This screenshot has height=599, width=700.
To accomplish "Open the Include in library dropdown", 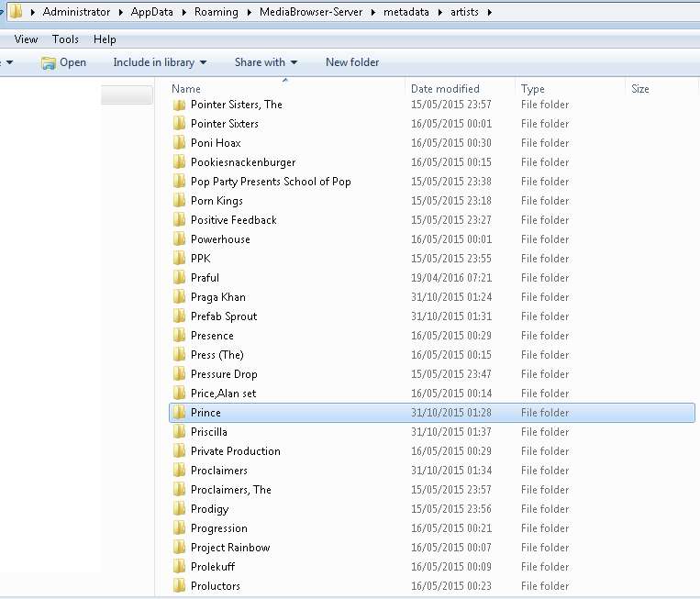I will (x=160, y=62).
